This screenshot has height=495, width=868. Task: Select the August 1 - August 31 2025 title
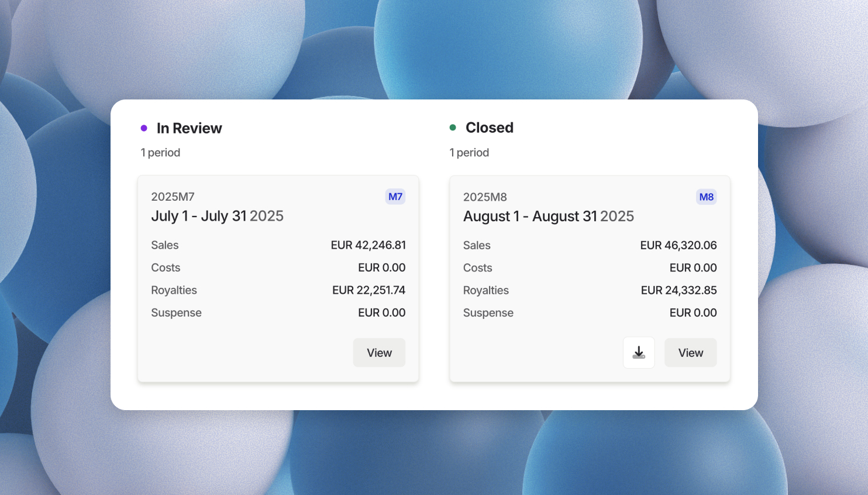click(549, 216)
